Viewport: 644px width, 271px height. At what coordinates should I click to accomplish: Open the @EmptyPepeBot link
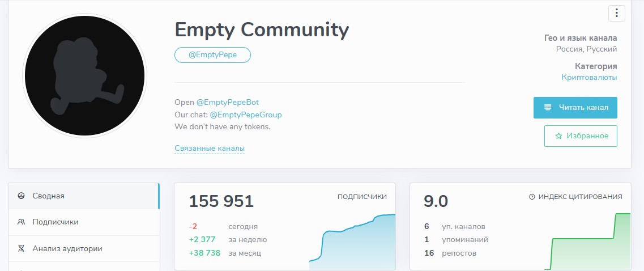point(228,102)
